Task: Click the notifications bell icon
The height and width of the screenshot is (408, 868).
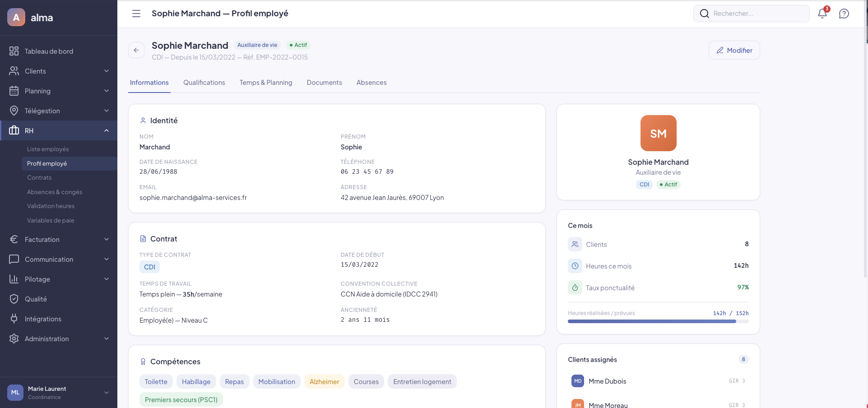Action: coord(822,14)
